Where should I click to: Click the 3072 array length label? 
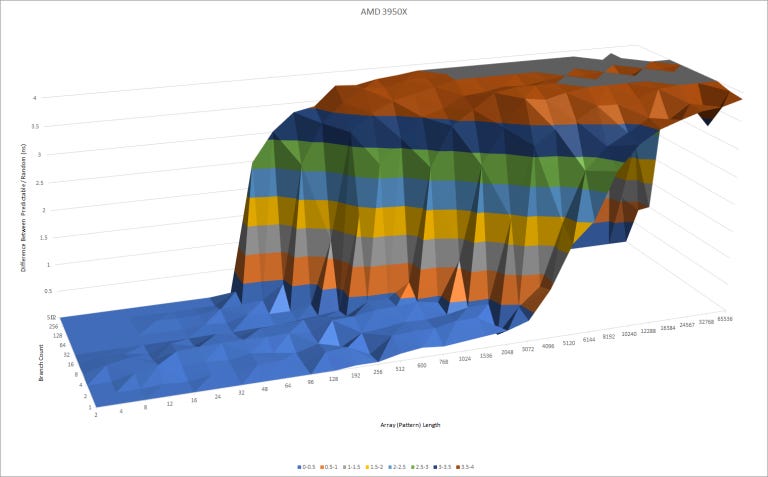[528, 349]
